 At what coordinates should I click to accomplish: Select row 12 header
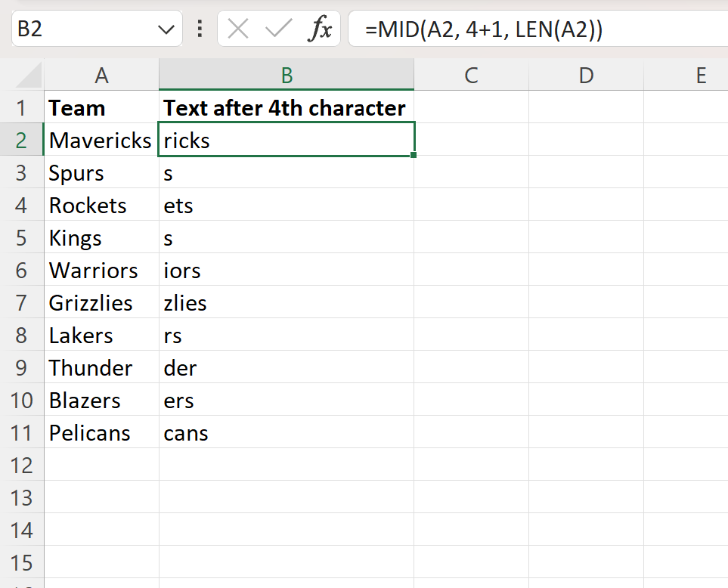pyautogui.click(x=21, y=465)
